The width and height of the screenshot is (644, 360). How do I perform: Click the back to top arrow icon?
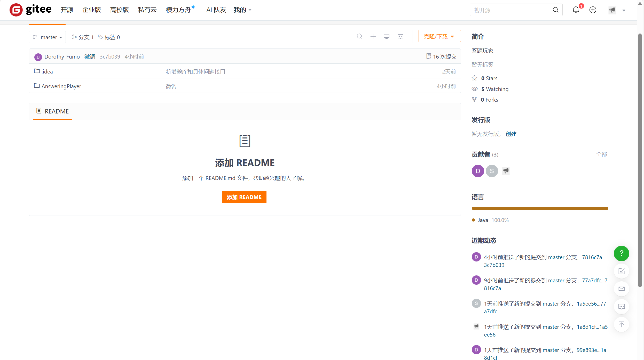click(x=621, y=324)
